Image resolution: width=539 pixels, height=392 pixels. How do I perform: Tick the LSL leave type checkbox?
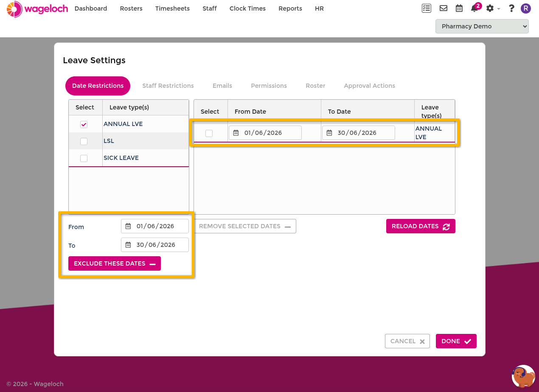tap(84, 141)
